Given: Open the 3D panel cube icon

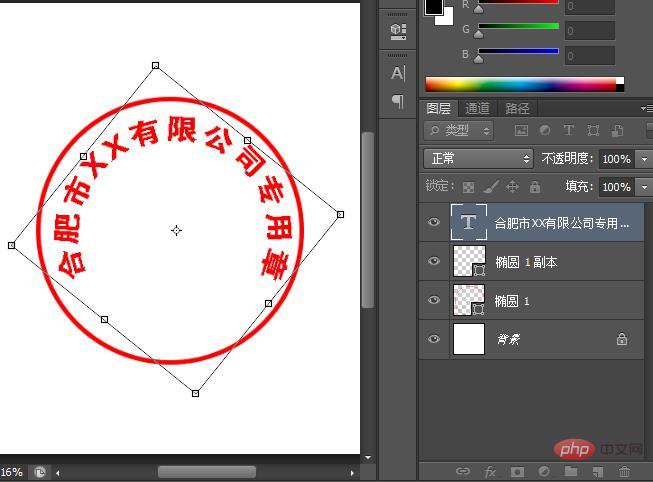Looking at the screenshot, I should pyautogui.click(x=398, y=31).
